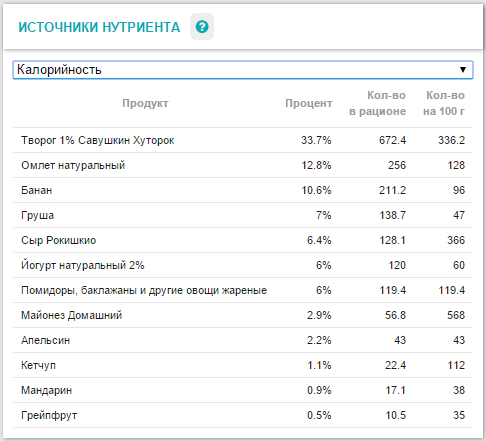
Task: Select the Банан product row
Action: [243, 190]
